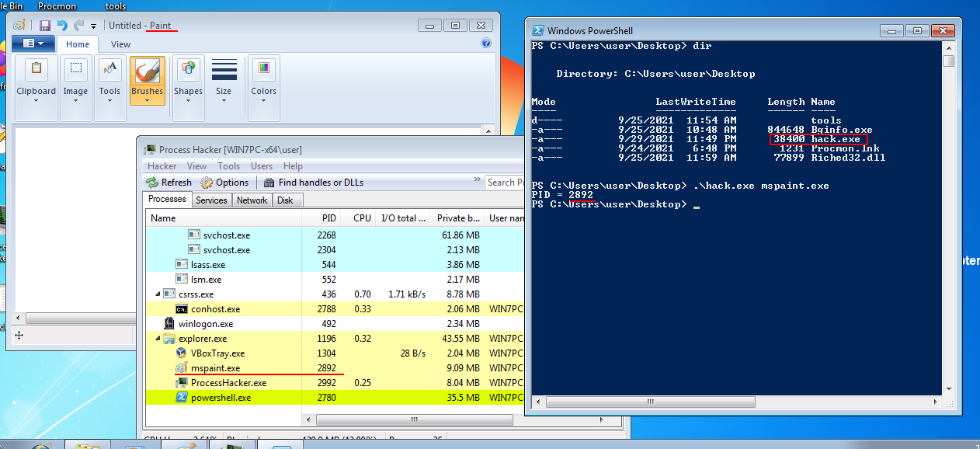
Task: Open the Colors group in Paint
Action: [263, 78]
